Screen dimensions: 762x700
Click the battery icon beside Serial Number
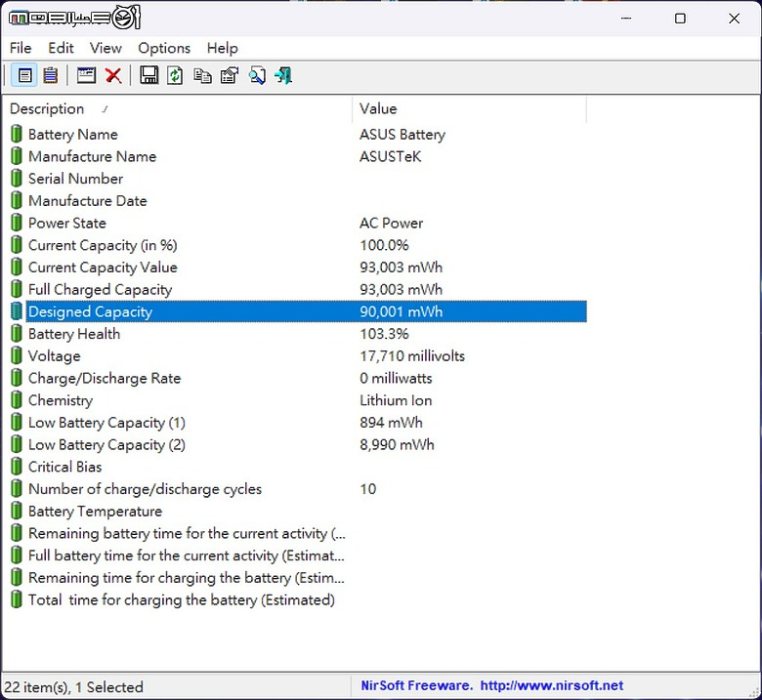[17, 179]
